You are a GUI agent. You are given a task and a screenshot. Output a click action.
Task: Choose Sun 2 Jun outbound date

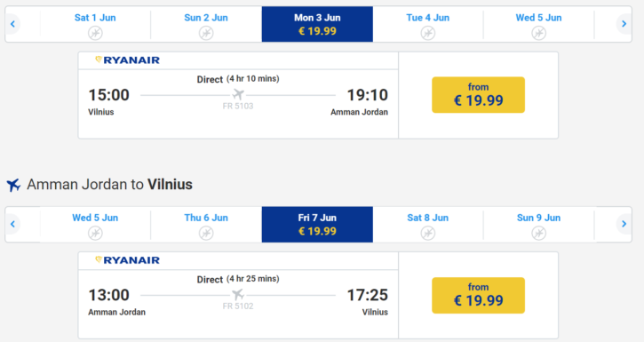point(206,24)
